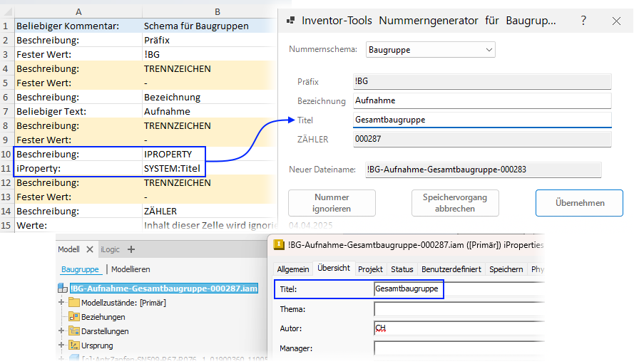Click the Ursprung folder icon
This screenshot has height=364, width=634.
74,345
